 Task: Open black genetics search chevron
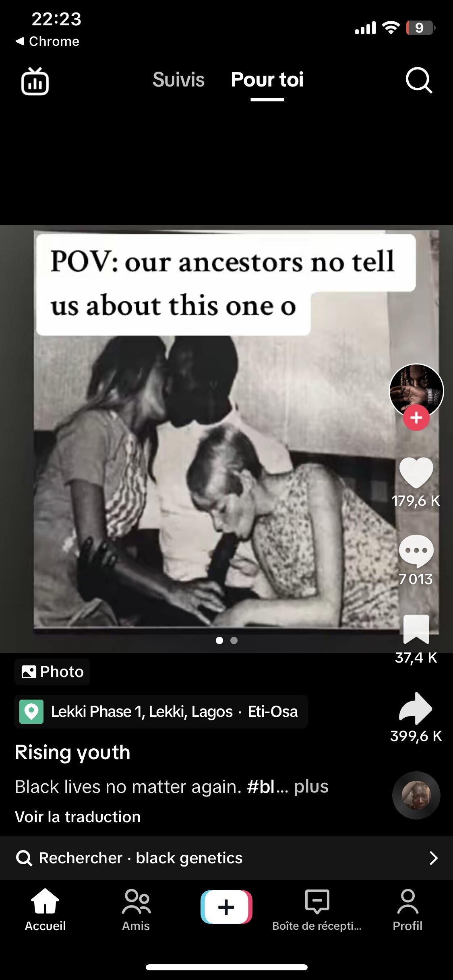pyautogui.click(x=433, y=858)
